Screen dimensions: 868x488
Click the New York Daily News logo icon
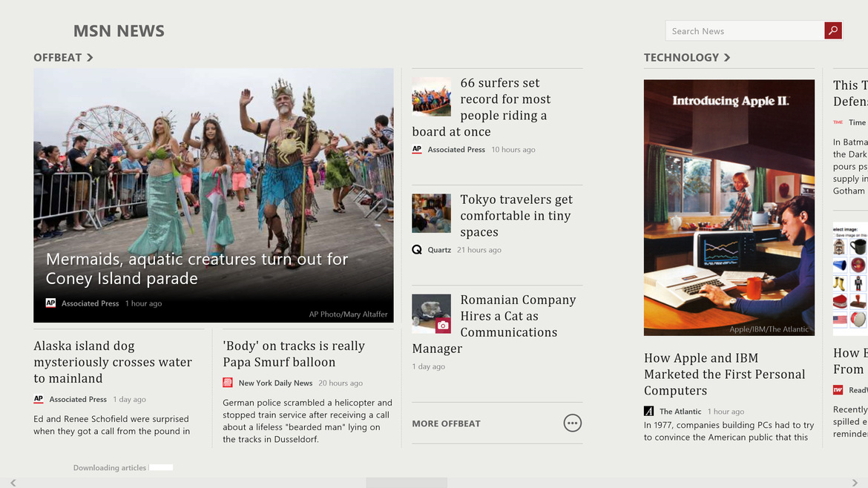point(228,383)
